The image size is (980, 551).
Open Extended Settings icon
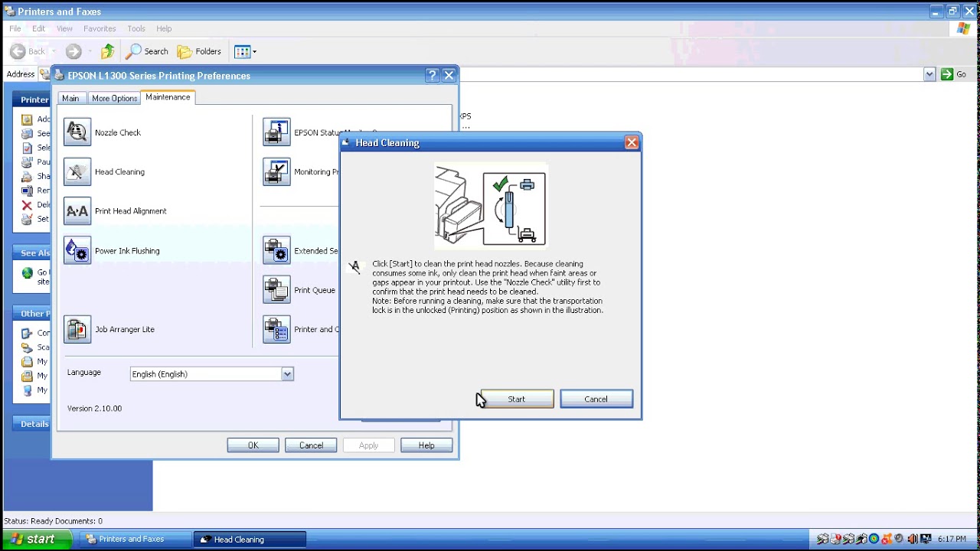pyautogui.click(x=276, y=250)
